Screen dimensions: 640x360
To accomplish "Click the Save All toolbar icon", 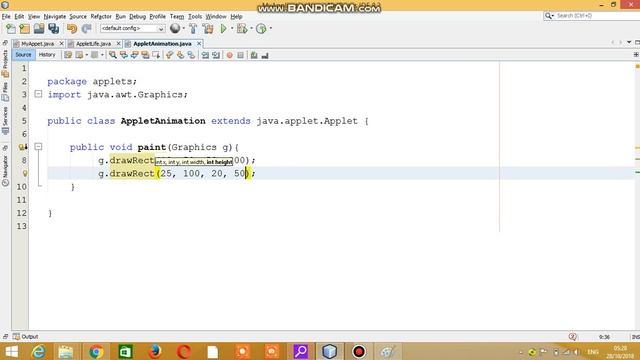I will pyautogui.click(x=53, y=29).
